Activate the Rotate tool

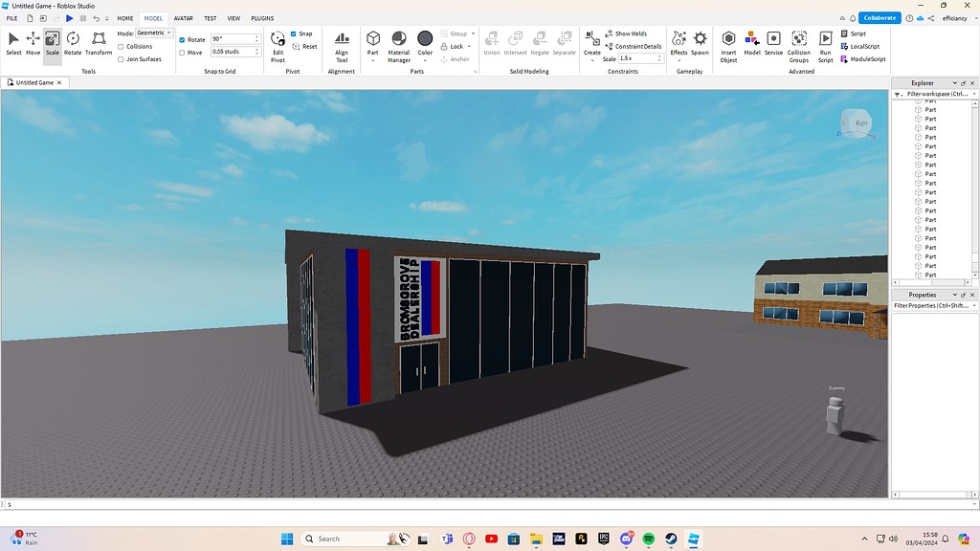pyautogui.click(x=73, y=40)
